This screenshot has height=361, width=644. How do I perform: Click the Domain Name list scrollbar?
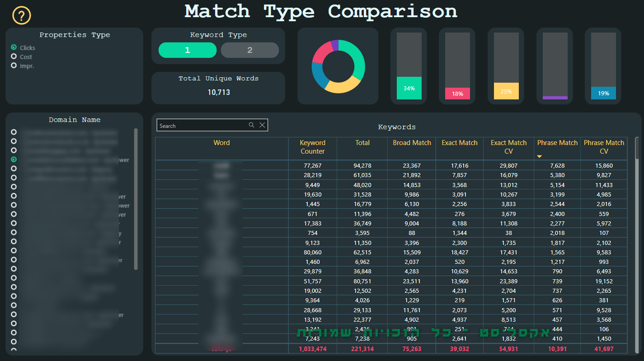click(136, 199)
